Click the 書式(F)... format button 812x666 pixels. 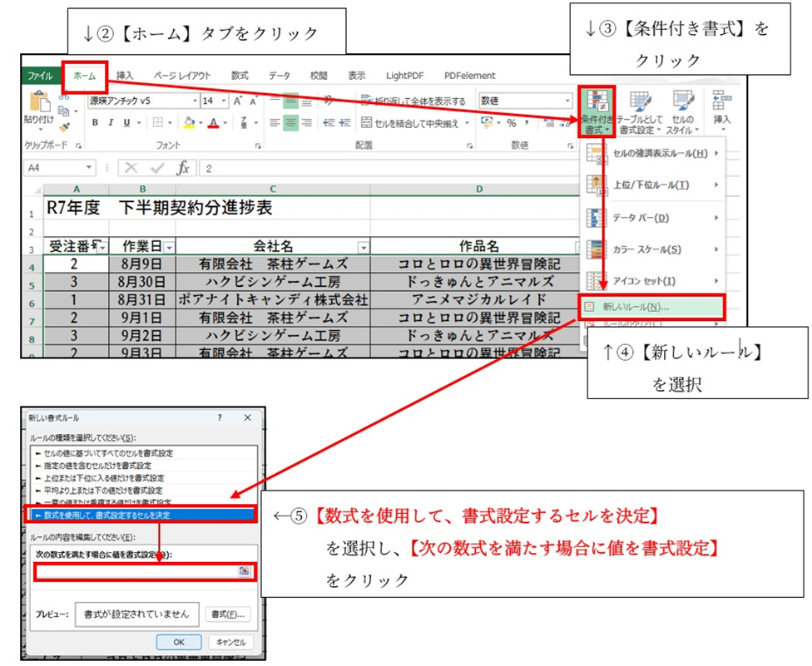pyautogui.click(x=227, y=614)
